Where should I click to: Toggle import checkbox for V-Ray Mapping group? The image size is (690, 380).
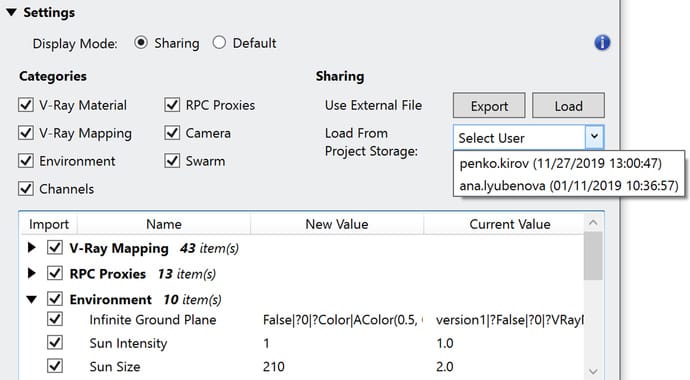pos(55,248)
